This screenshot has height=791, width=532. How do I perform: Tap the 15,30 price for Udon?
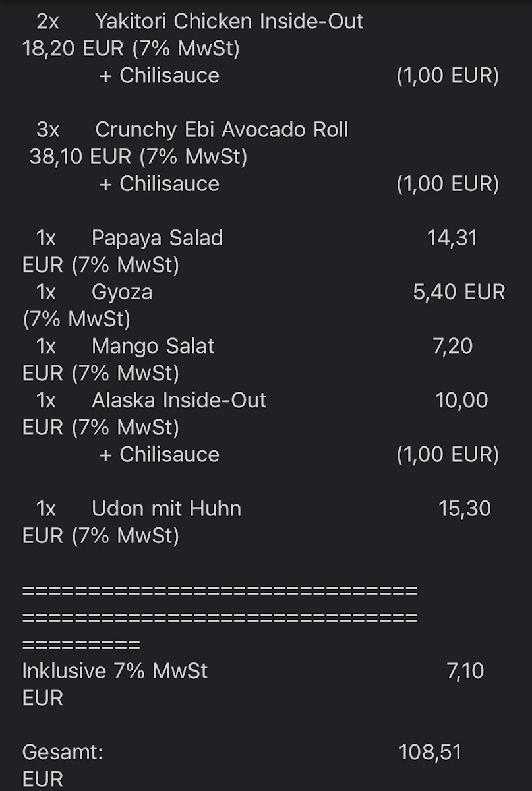464,508
